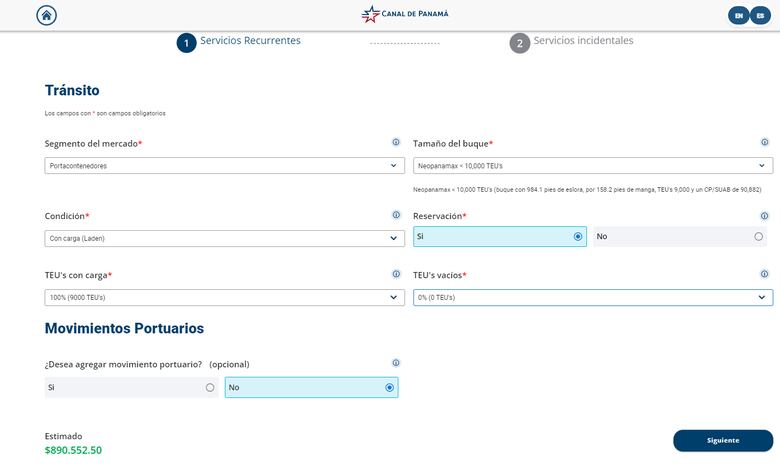The width and height of the screenshot is (780, 466).
Task: Choose No for Reservación
Action: coord(759,237)
